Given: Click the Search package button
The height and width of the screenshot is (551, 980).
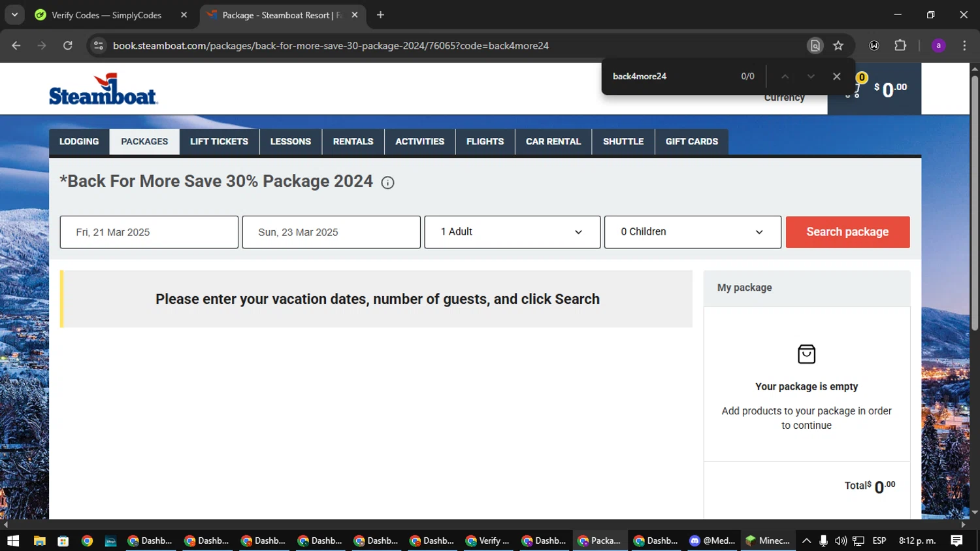Looking at the screenshot, I should (847, 232).
